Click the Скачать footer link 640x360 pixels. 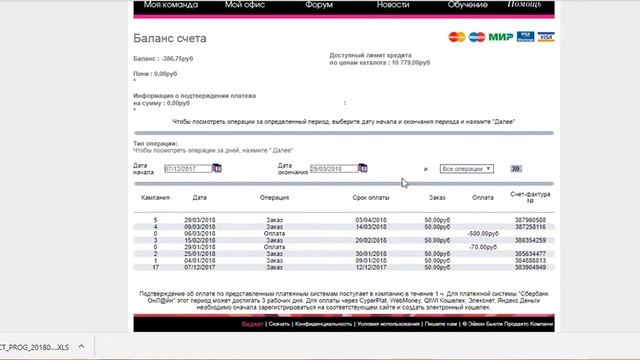point(279,324)
